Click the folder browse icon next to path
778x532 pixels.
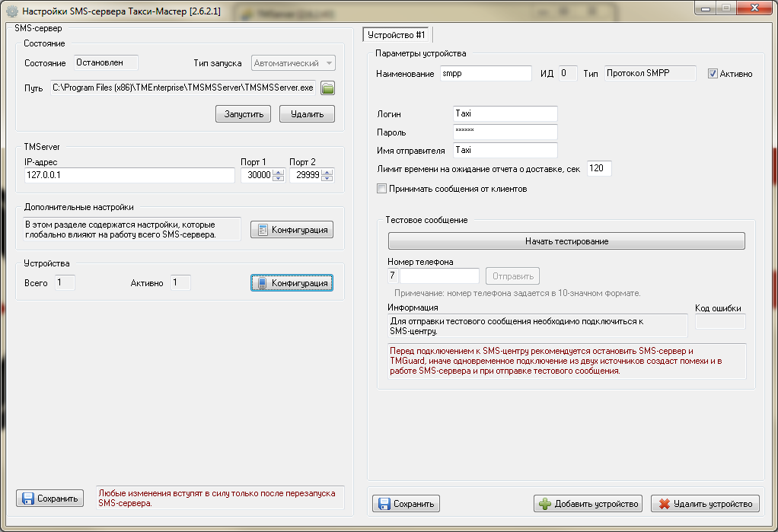click(x=327, y=88)
